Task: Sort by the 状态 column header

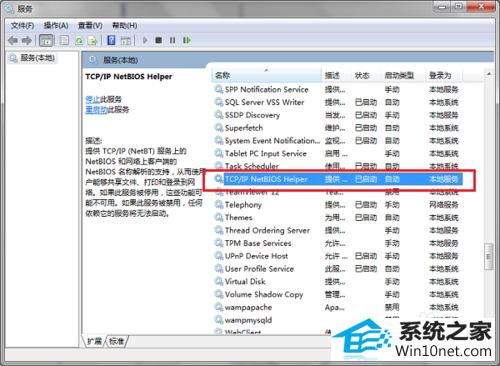Action: pyautogui.click(x=366, y=75)
